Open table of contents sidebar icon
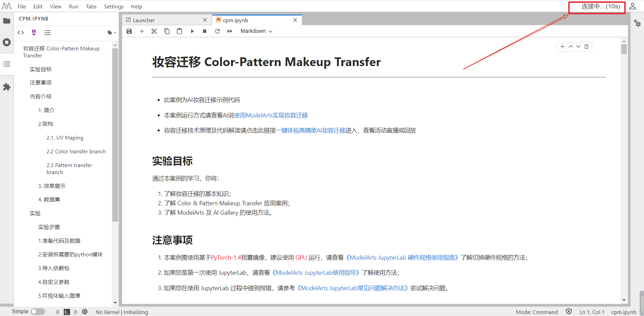This screenshot has height=316, width=644. click(7, 64)
